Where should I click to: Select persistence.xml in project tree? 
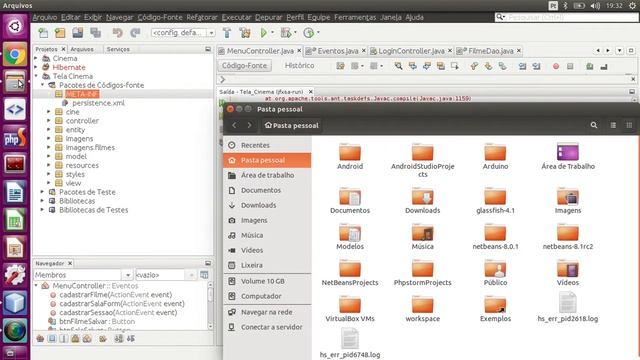98,103
